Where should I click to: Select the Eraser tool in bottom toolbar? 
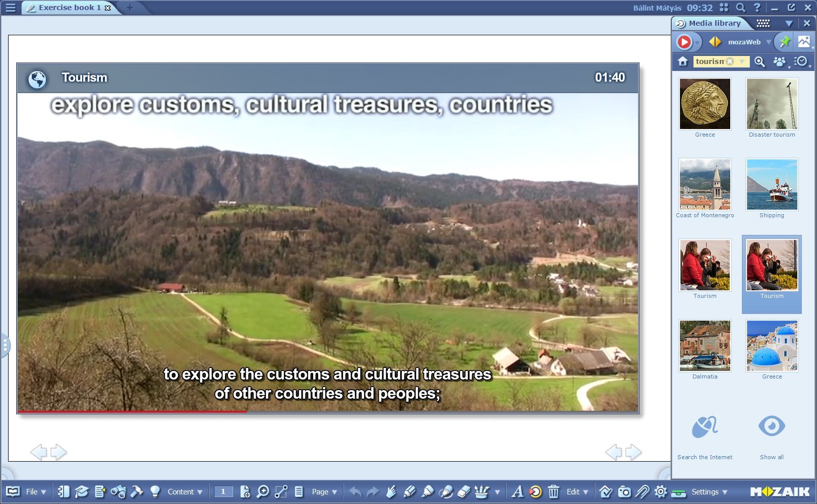point(463,491)
